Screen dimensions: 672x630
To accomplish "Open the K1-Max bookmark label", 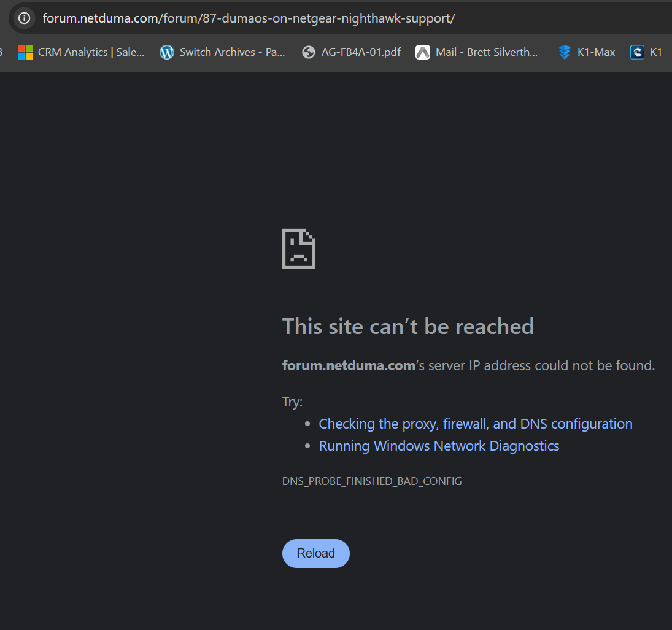I will click(x=596, y=52).
